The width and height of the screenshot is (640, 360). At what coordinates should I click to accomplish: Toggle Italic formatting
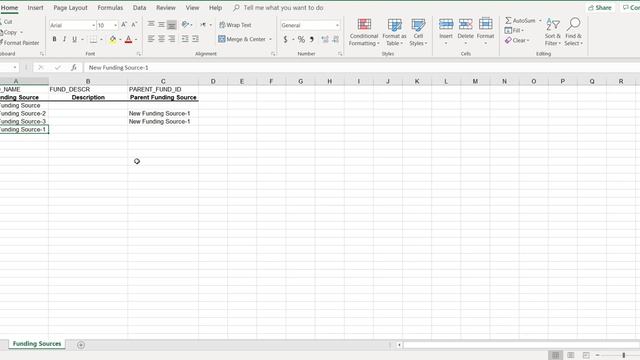pyautogui.click(x=64, y=39)
